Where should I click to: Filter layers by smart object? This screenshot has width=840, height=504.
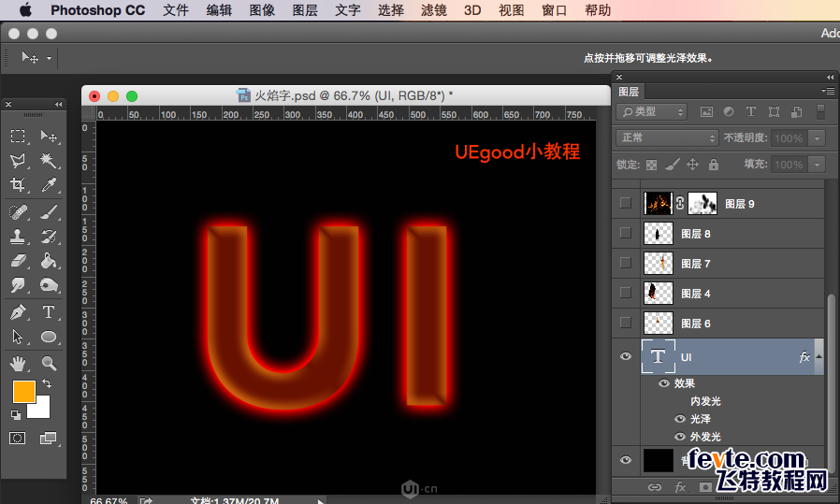pyautogui.click(x=797, y=111)
